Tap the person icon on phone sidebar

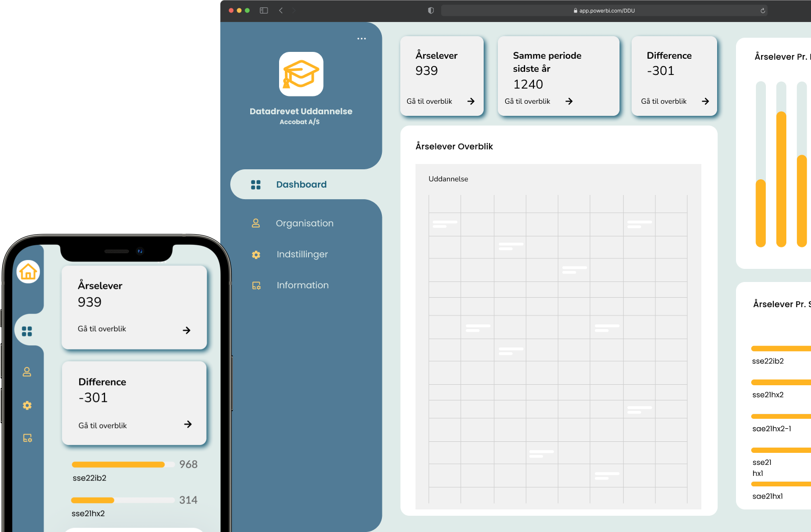click(27, 372)
